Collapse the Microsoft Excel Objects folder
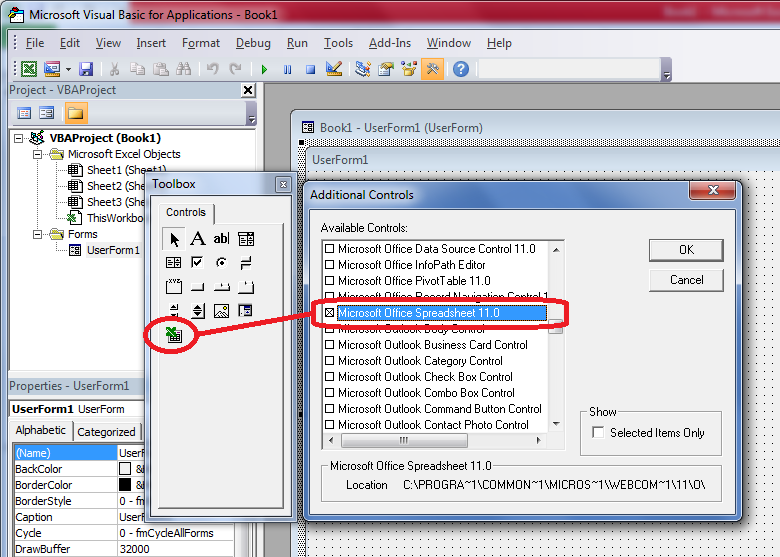 pyautogui.click(x=37, y=154)
